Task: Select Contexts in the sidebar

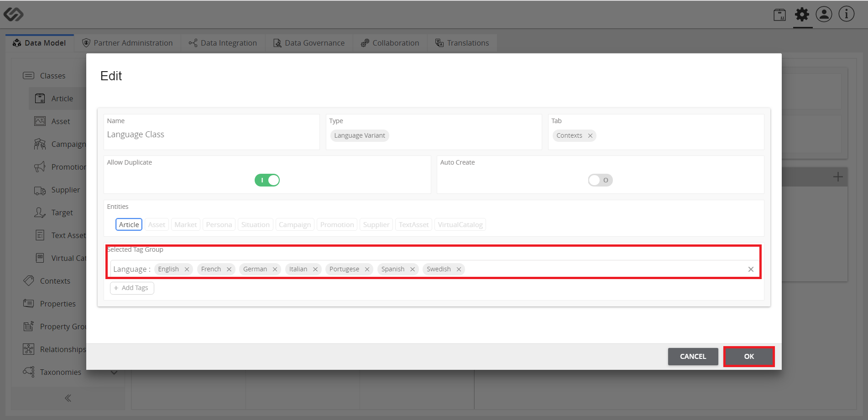Action: point(55,281)
